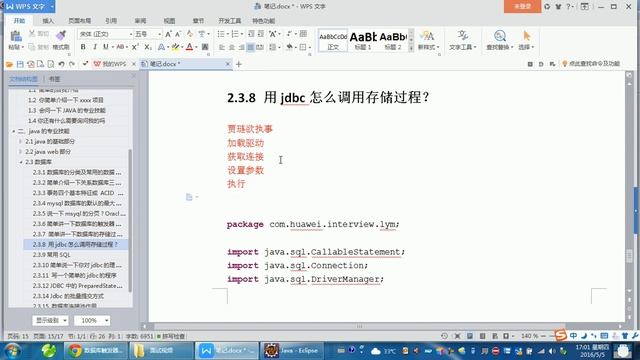Click the redo arrow icon
The width and height of the screenshot is (640, 360).
point(72,64)
